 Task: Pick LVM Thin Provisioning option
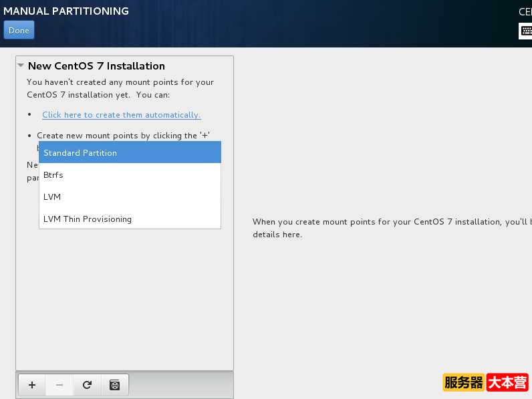tap(130, 219)
